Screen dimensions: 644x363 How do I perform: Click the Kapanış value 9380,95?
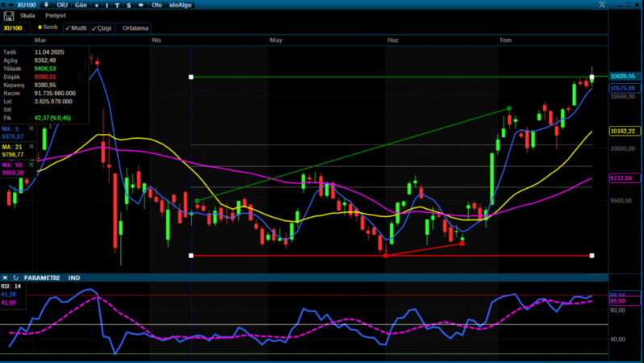(45, 85)
